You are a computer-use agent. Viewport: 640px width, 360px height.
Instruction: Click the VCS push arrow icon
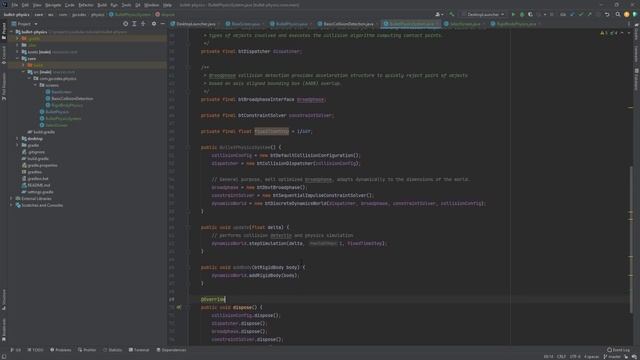(x=589, y=14)
